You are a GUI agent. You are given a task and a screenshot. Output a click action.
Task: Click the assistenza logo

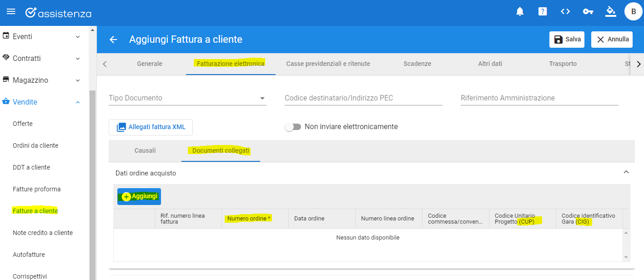pos(58,12)
